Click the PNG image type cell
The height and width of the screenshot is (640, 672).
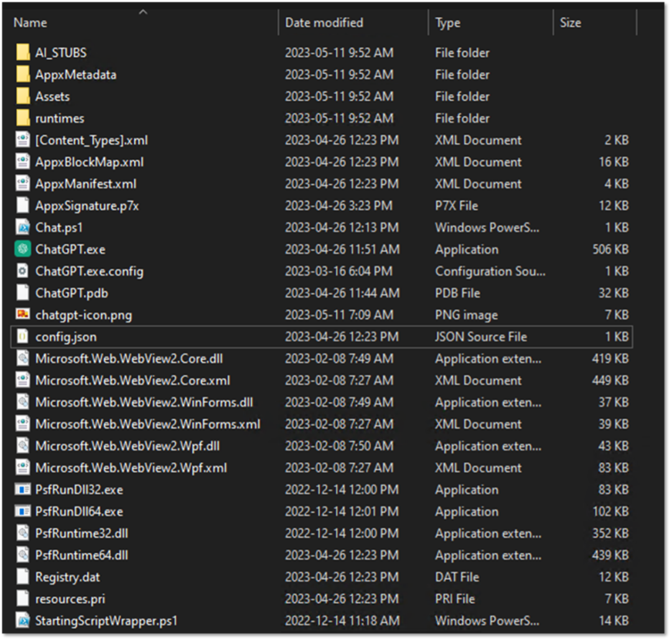click(466, 315)
